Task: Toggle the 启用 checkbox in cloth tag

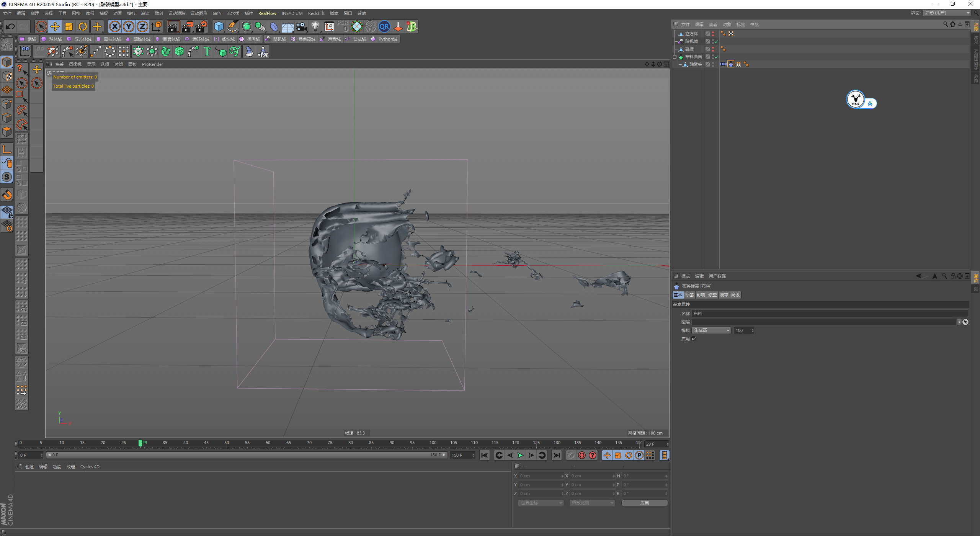Action: [694, 338]
